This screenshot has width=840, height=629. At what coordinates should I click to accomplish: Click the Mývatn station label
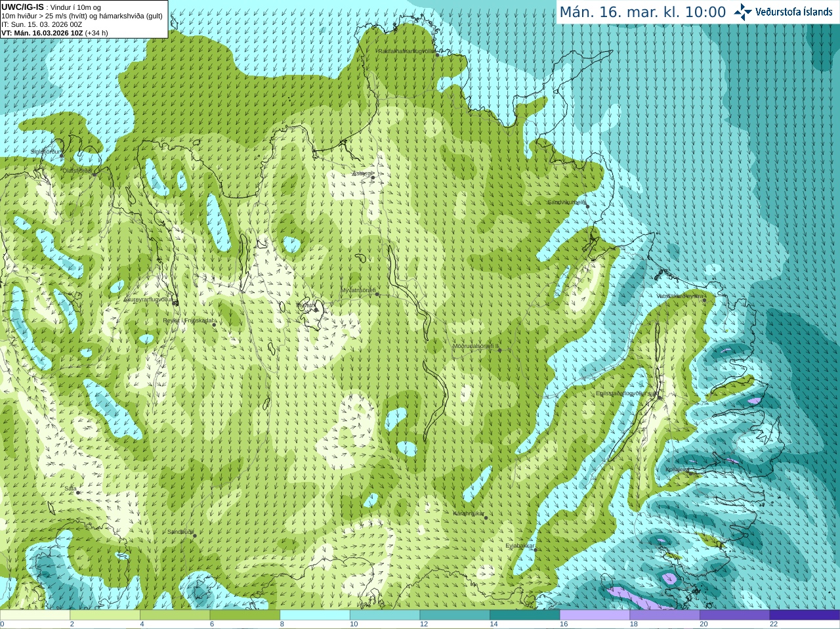coord(306,305)
